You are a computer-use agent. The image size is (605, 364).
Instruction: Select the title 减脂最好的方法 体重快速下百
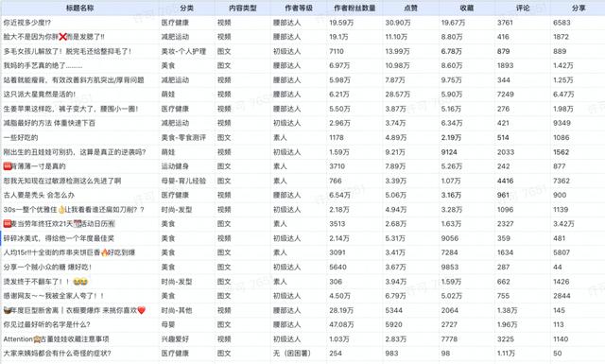pyautogui.click(x=49, y=123)
